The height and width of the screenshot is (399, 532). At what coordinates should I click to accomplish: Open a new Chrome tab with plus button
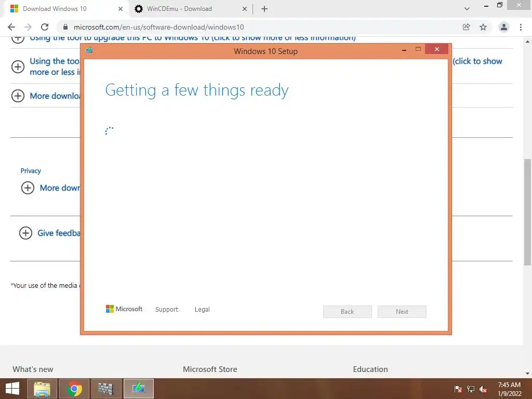(x=264, y=9)
